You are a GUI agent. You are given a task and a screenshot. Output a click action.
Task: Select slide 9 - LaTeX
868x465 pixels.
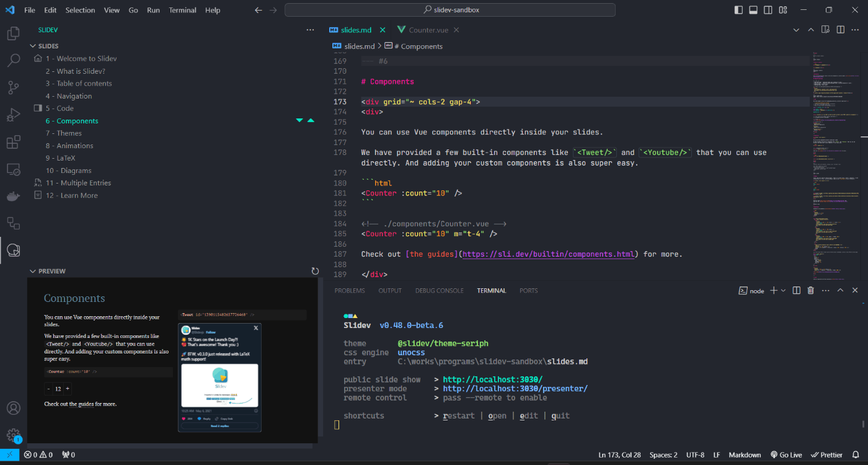pos(60,158)
